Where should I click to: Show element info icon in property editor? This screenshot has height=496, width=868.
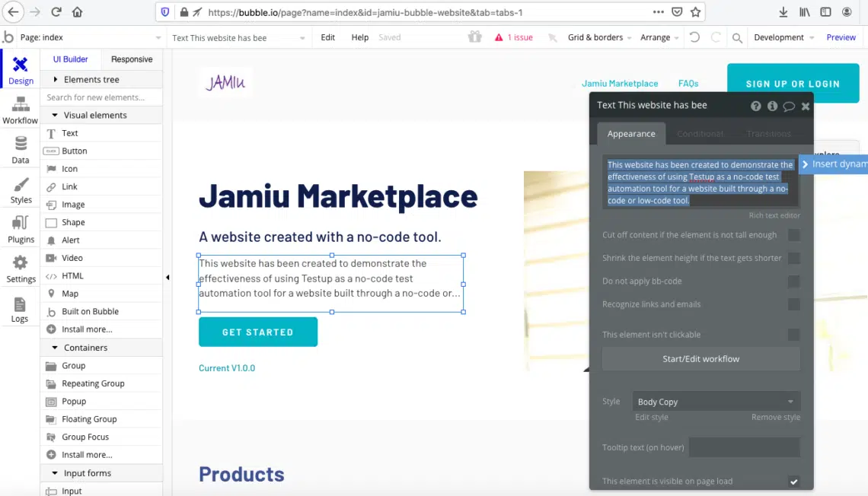[x=772, y=106]
